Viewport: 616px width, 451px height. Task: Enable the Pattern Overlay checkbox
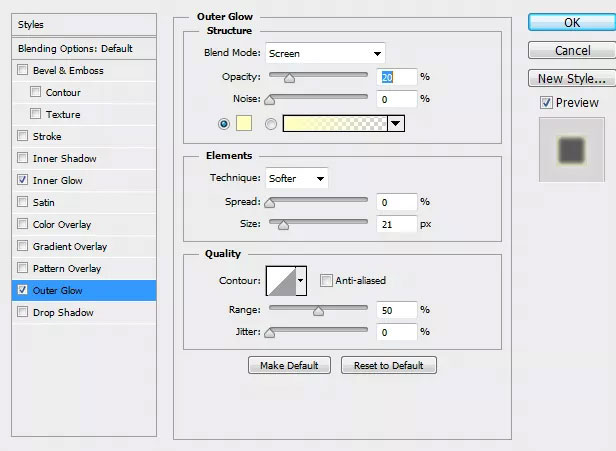coord(23,268)
